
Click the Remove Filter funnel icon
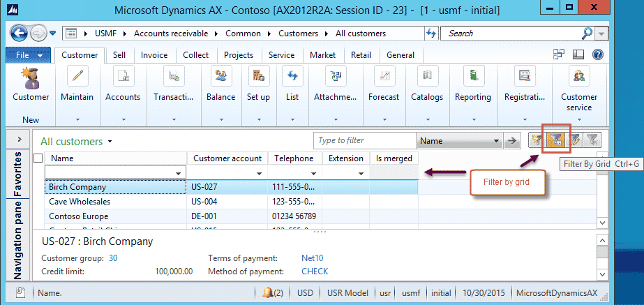(x=592, y=140)
